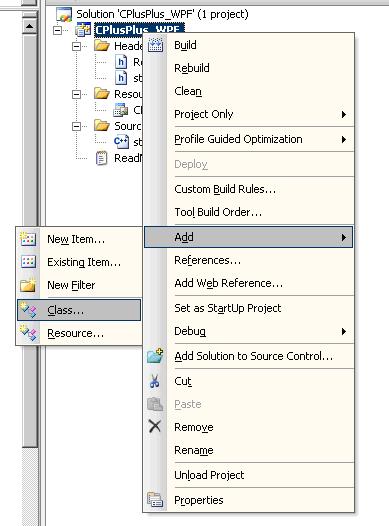This screenshot has width=389, height=526.
Task: Click the vertical scrollbar thumb in the left panel
Action: [30, 240]
